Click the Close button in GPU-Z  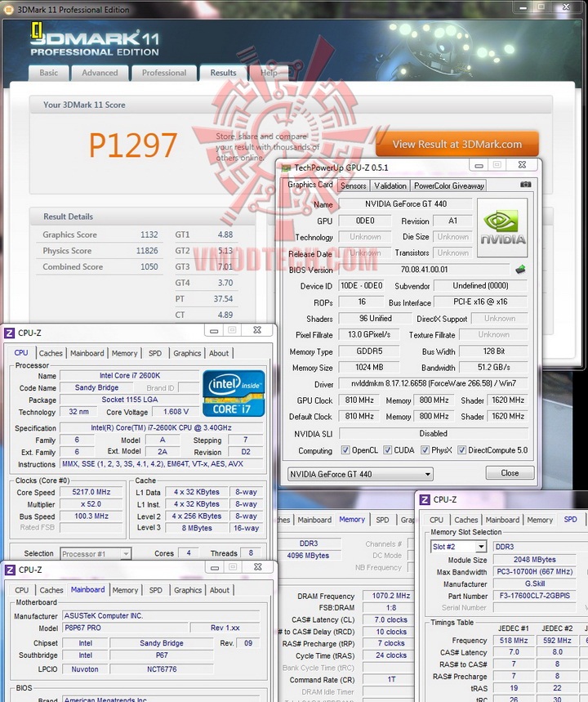click(510, 473)
